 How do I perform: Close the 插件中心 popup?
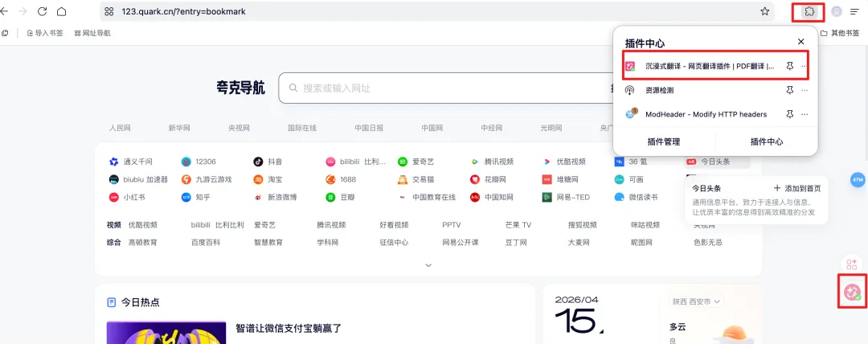click(x=800, y=42)
